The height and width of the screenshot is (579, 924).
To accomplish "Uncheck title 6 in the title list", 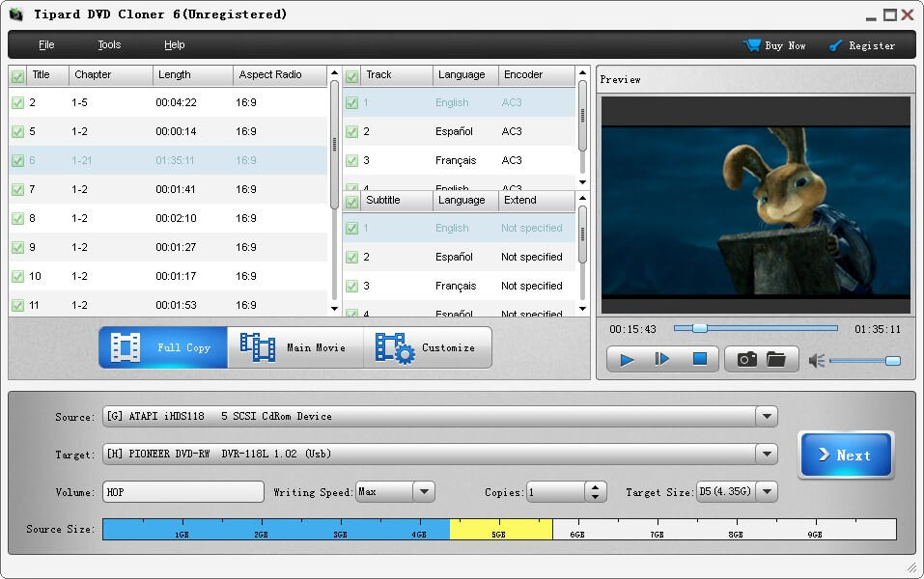I will [x=18, y=160].
